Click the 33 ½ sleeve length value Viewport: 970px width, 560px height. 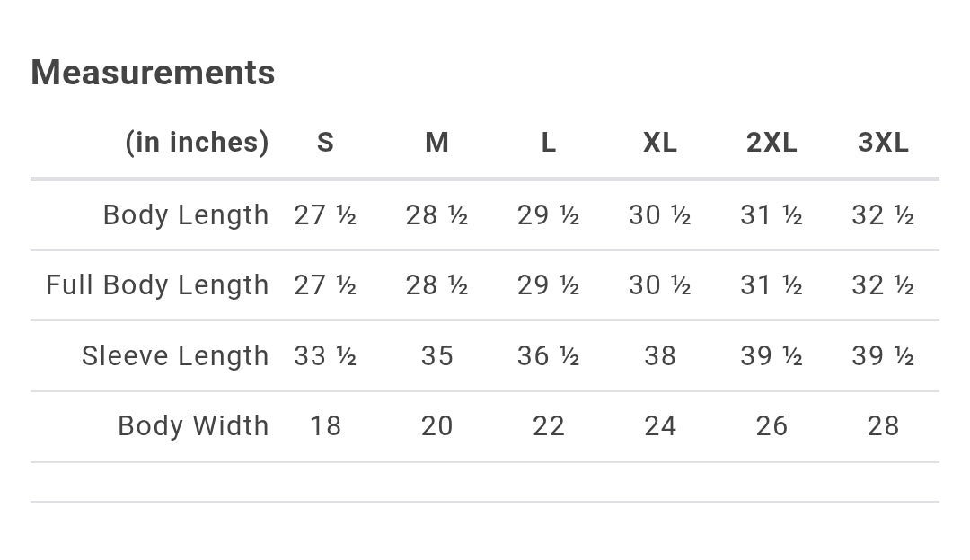coord(325,356)
